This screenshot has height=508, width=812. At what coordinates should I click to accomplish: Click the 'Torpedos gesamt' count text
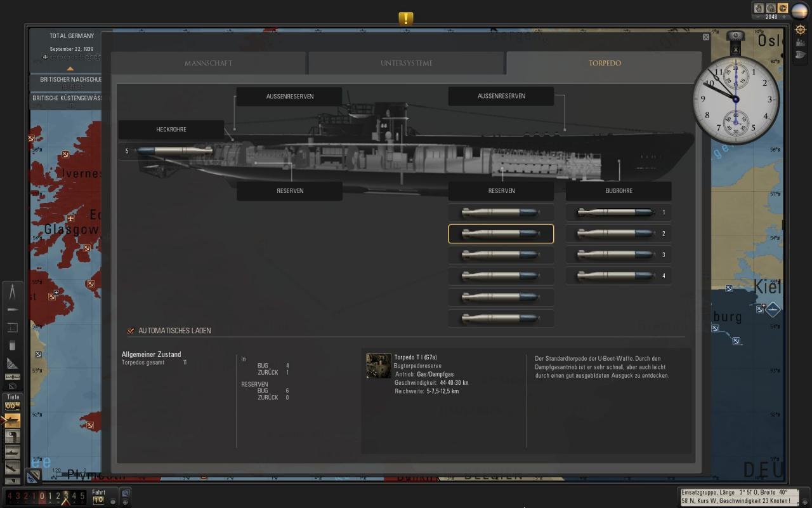coord(154,363)
